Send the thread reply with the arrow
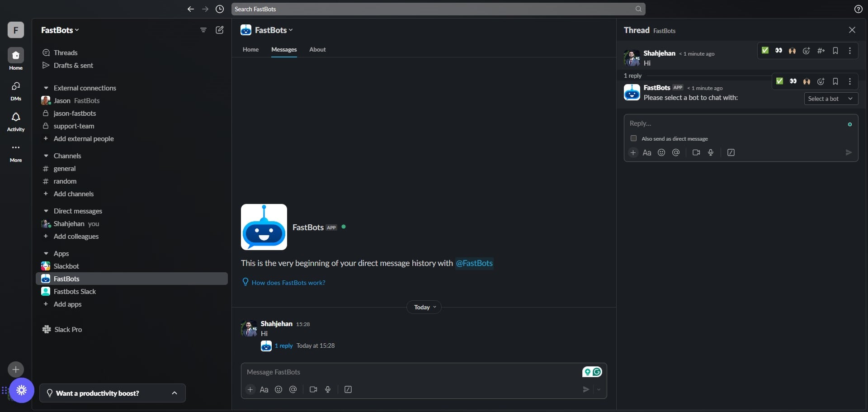Screen dimensions: 868x412 click(x=849, y=152)
